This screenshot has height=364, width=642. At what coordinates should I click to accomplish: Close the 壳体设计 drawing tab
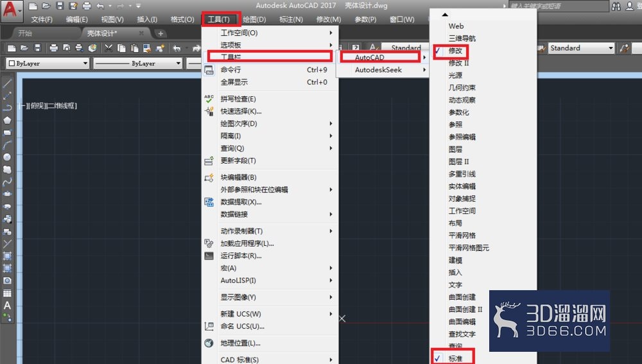click(x=141, y=33)
